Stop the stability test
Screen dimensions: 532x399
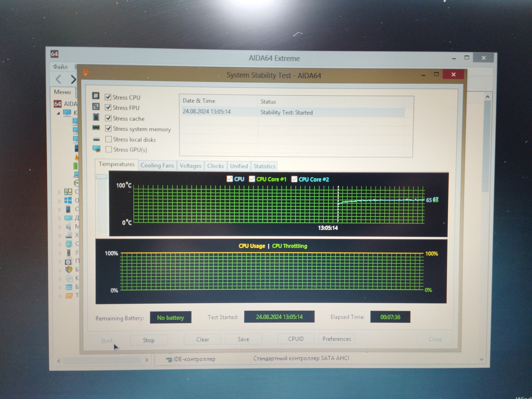pyautogui.click(x=149, y=340)
